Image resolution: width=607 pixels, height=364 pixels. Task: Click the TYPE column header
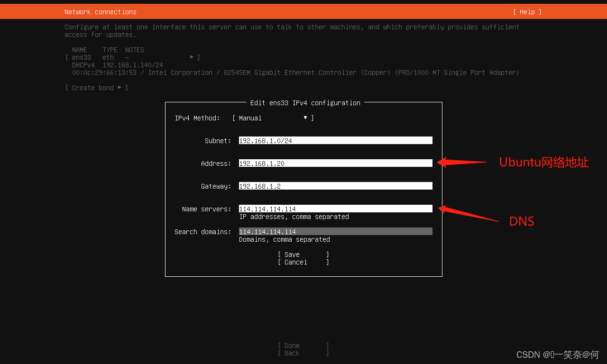110,50
